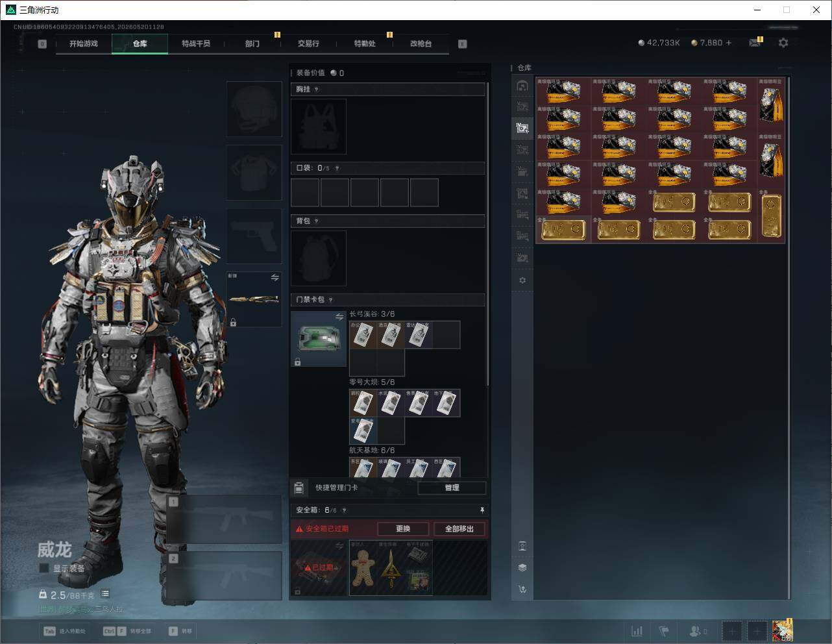
Task: Select the highlighted level IV extension box
Action: [522, 128]
